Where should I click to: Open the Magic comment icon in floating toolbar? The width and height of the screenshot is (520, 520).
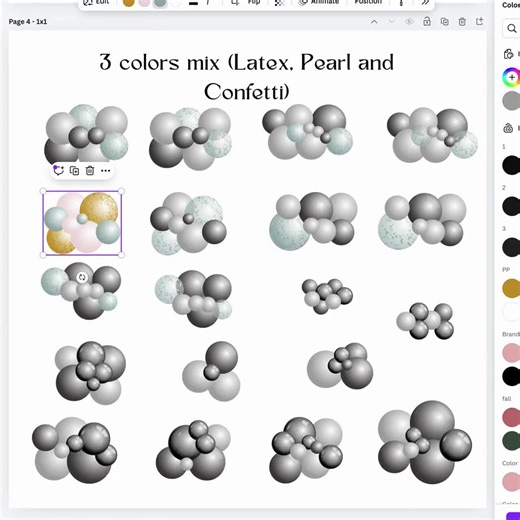(58, 170)
